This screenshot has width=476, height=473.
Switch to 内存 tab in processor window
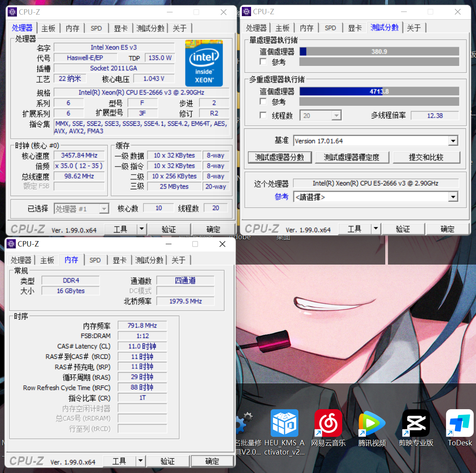pyautogui.click(x=72, y=28)
